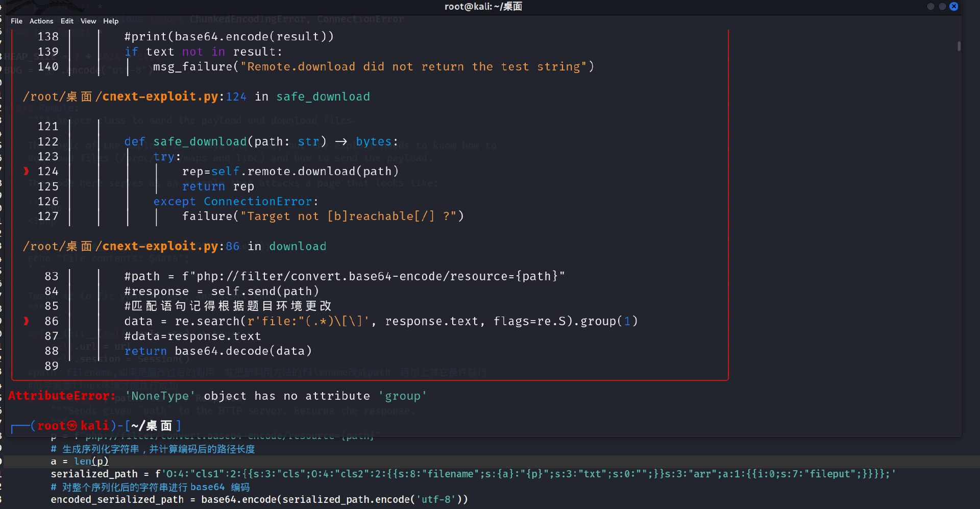Click the line number "138"
Screen dimensions: 980x509
tap(48, 37)
